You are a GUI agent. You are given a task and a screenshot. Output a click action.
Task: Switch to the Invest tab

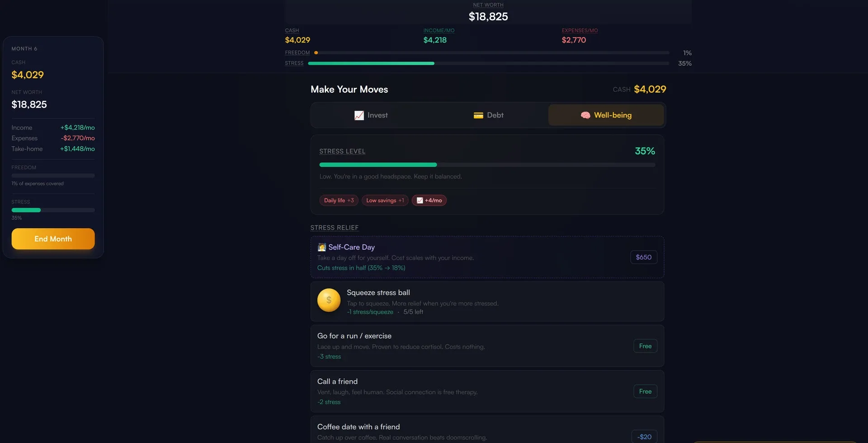(x=371, y=115)
